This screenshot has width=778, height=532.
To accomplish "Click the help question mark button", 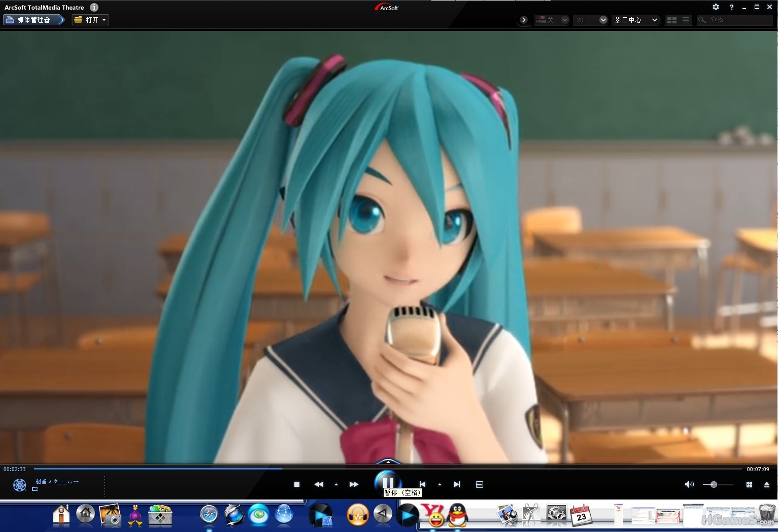I will point(731,7).
